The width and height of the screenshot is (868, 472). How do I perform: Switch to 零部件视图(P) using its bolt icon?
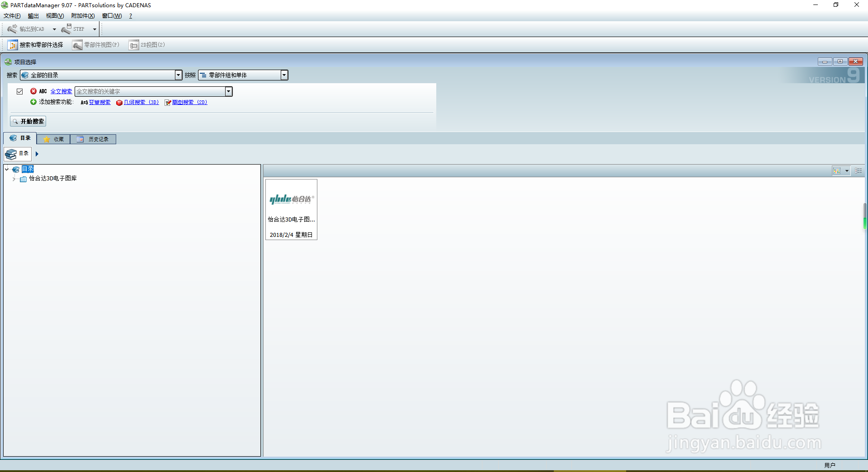[77, 45]
